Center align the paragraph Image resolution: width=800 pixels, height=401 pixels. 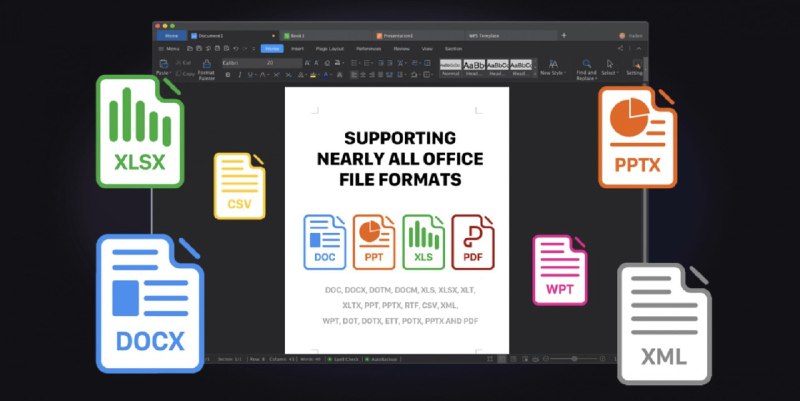[363, 75]
